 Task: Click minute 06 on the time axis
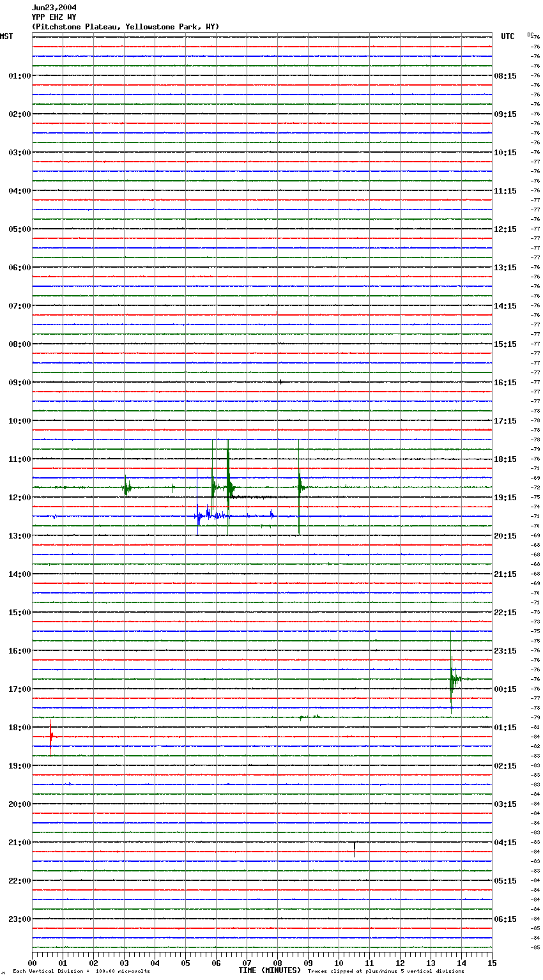[x=216, y=963]
